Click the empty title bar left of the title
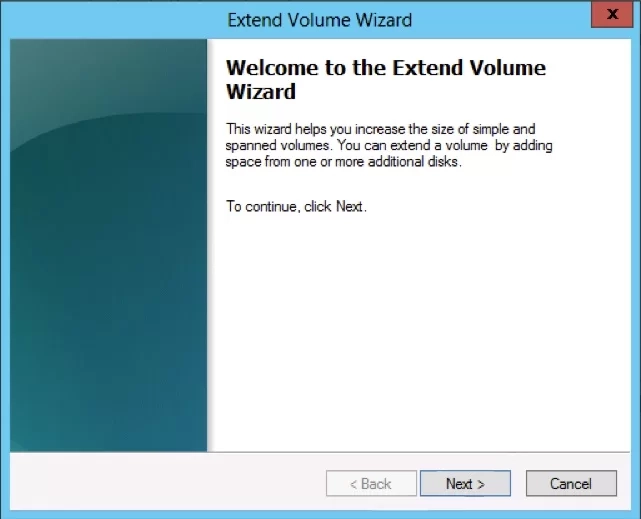The image size is (641, 519). tap(100, 19)
